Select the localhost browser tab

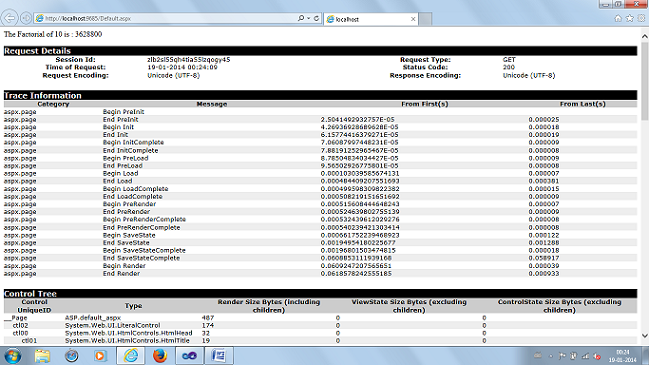pos(371,19)
